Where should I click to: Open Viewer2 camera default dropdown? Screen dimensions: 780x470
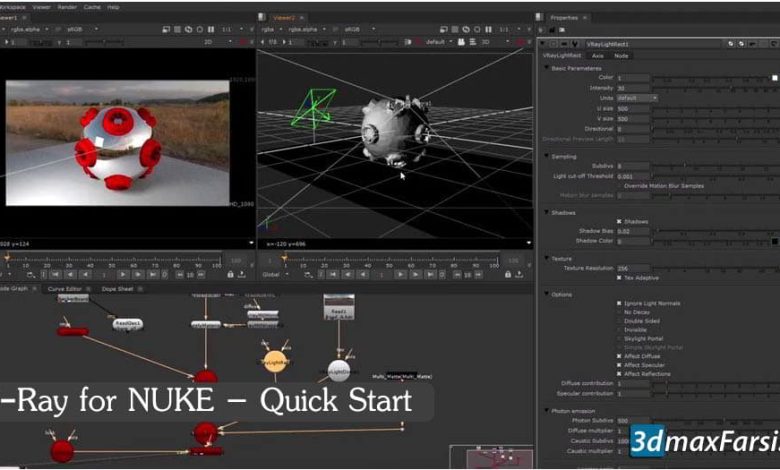(x=439, y=42)
